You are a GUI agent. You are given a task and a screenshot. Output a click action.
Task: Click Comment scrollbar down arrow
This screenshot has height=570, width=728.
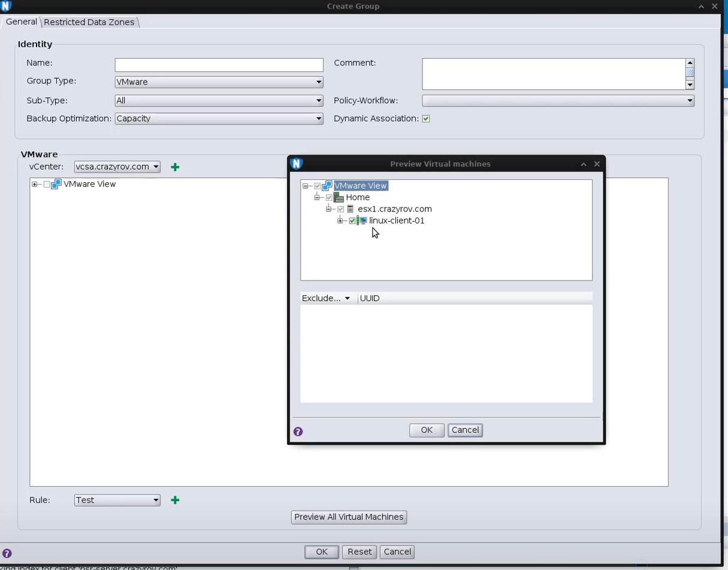coord(690,85)
